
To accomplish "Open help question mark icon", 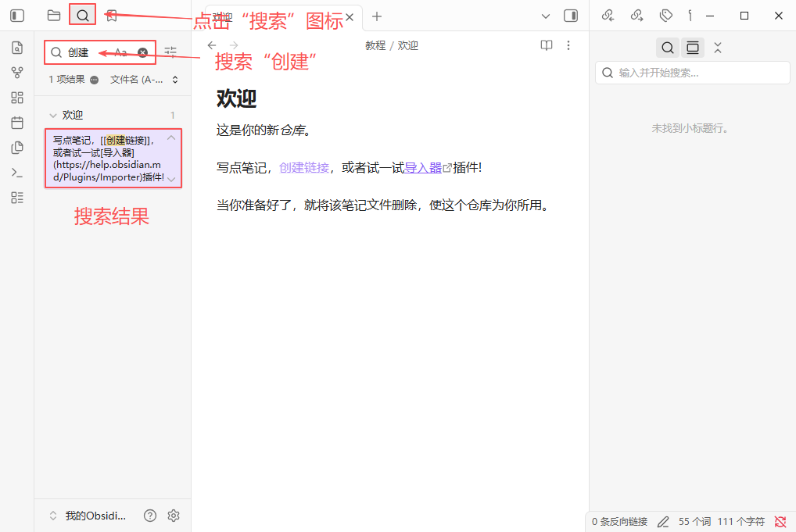I will 150,516.
